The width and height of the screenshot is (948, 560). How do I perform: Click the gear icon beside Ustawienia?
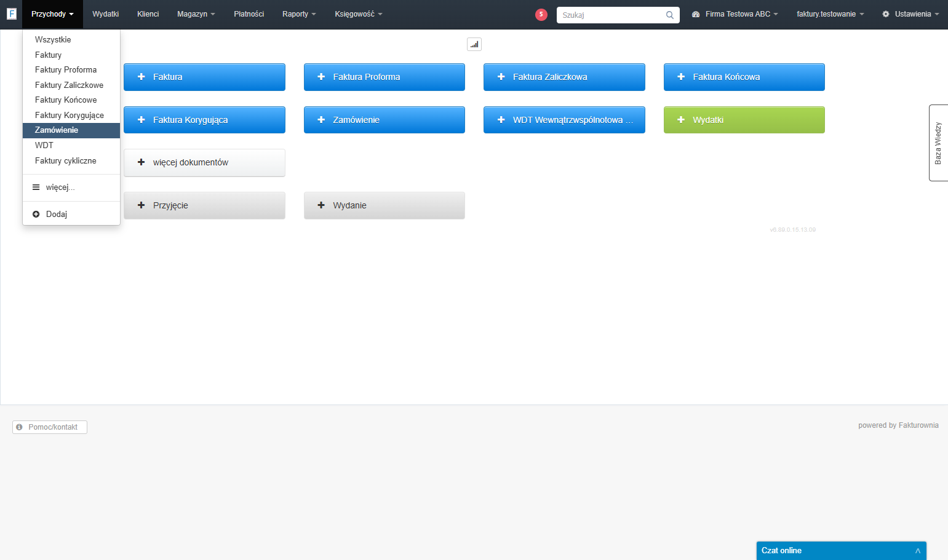pos(886,14)
